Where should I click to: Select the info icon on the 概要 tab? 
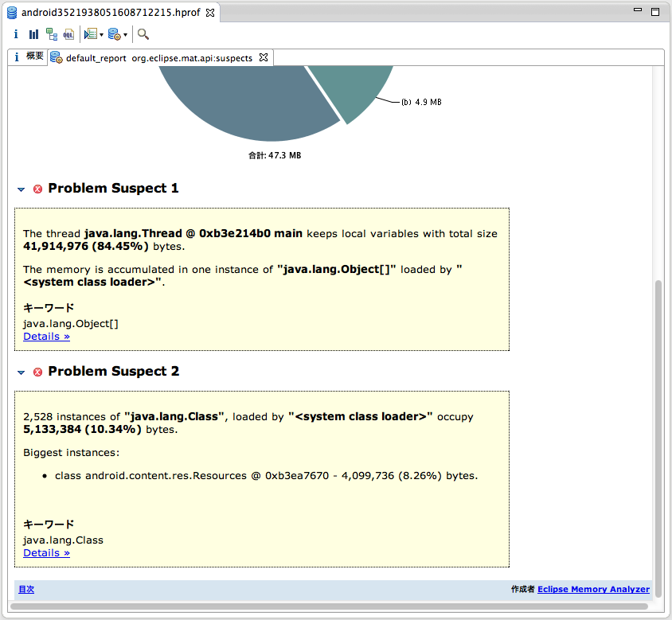coord(17,57)
